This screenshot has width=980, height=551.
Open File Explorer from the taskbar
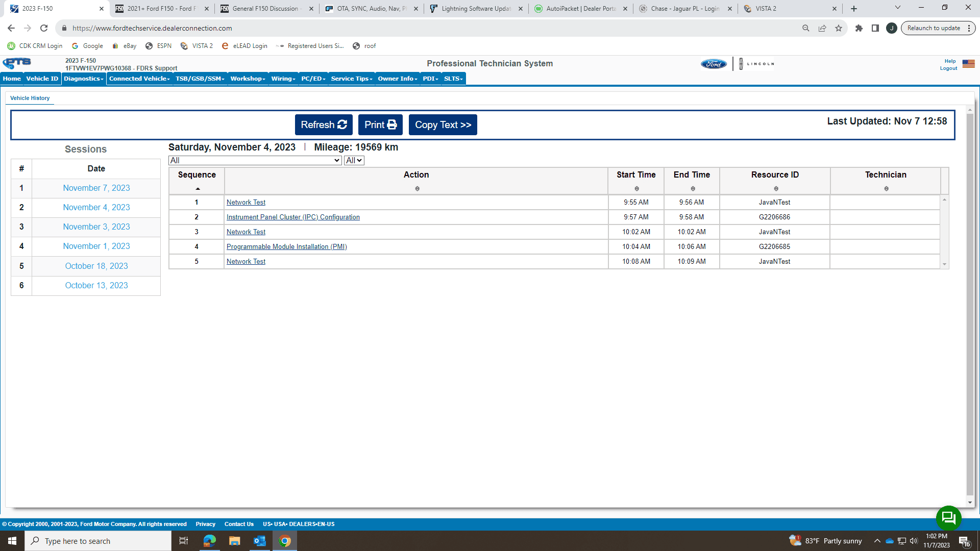click(x=234, y=541)
